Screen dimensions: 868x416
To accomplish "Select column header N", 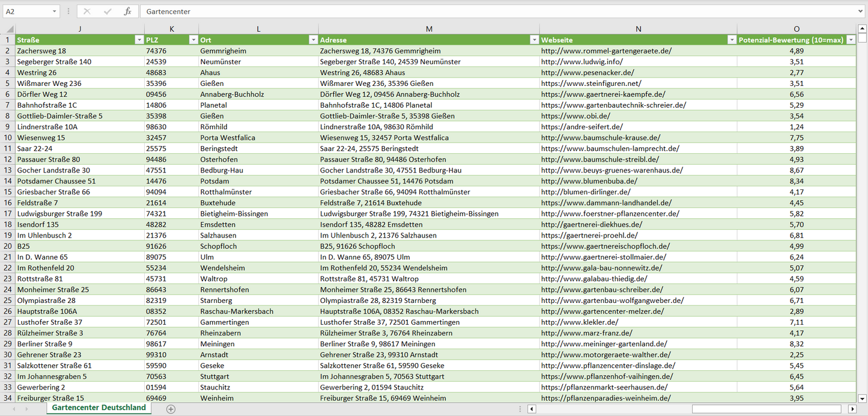I will 638,29.
